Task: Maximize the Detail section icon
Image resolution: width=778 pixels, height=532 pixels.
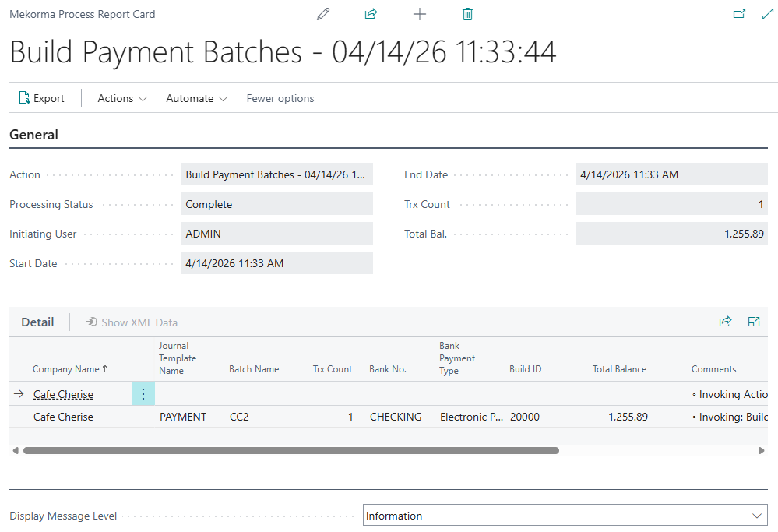Action: click(754, 322)
